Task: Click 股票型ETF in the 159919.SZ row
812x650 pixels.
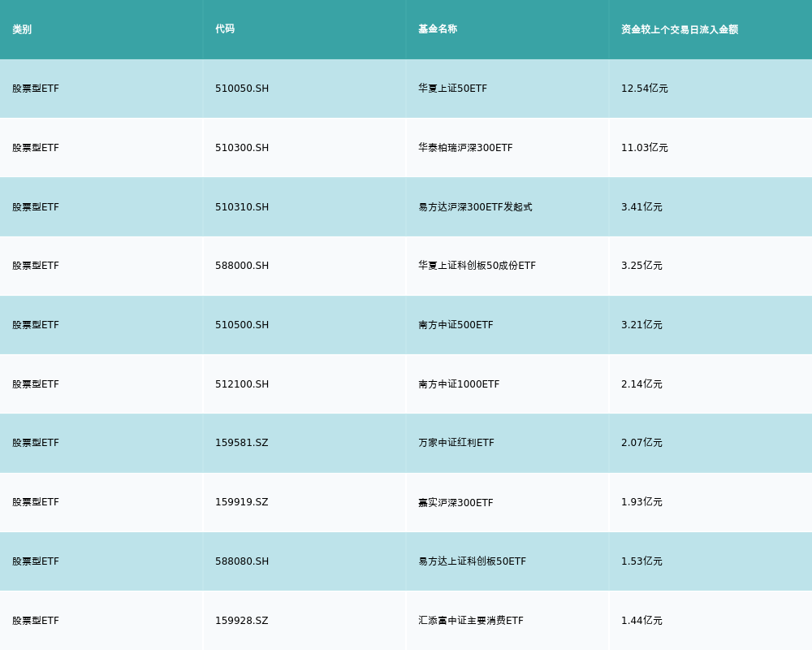Action: tap(36, 502)
